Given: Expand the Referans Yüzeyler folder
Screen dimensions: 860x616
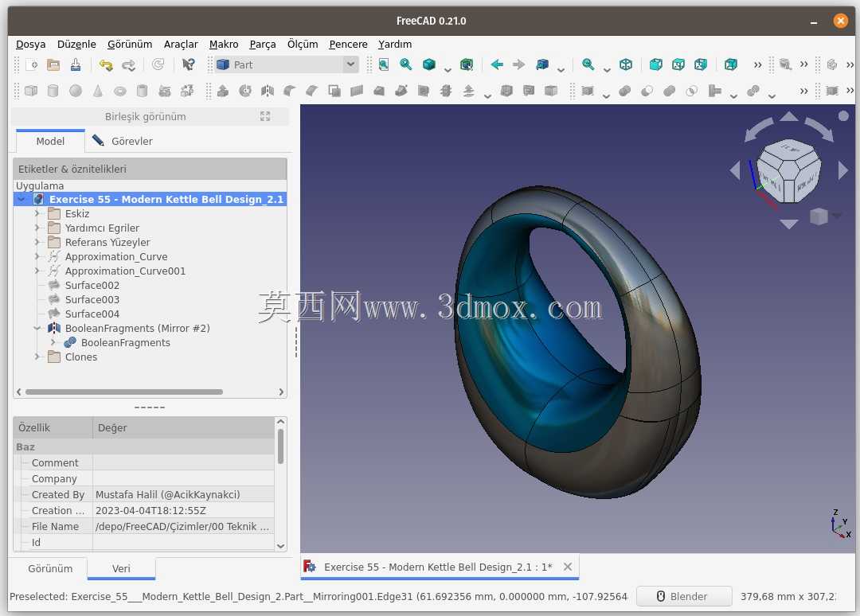Looking at the screenshot, I should pyautogui.click(x=37, y=242).
